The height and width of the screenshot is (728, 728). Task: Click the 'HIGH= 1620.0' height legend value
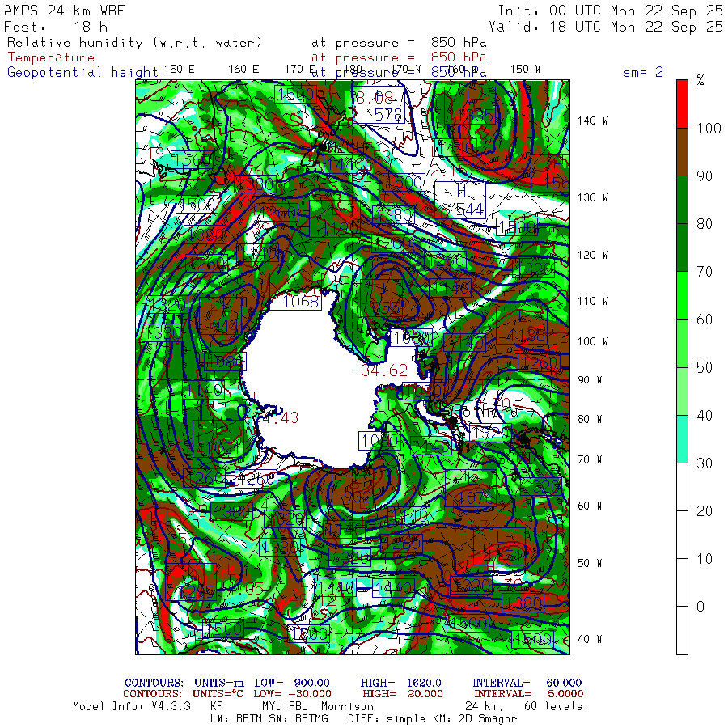[x=400, y=683]
